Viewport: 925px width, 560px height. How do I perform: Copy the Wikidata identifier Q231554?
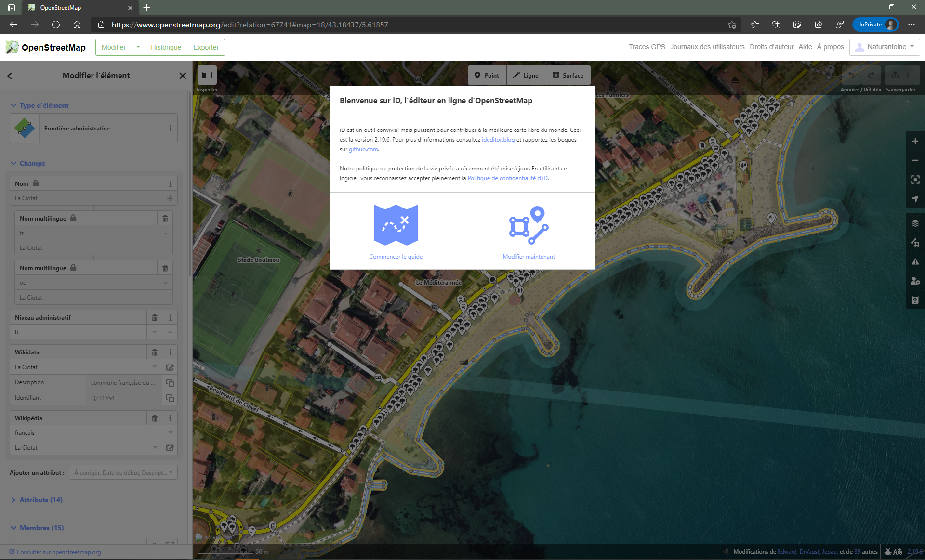(x=170, y=398)
